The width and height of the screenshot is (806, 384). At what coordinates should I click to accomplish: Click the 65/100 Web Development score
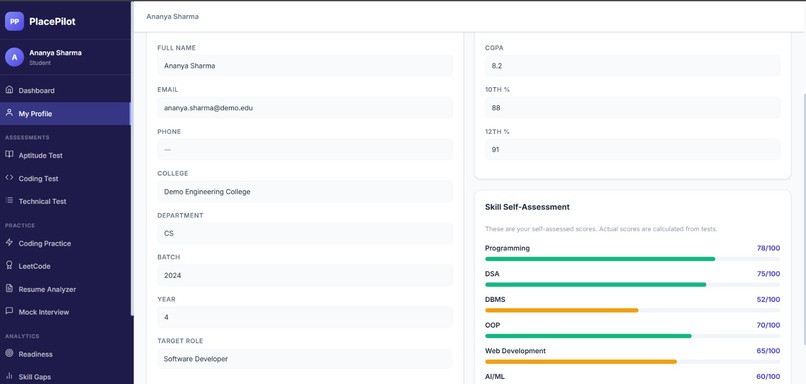click(x=768, y=351)
